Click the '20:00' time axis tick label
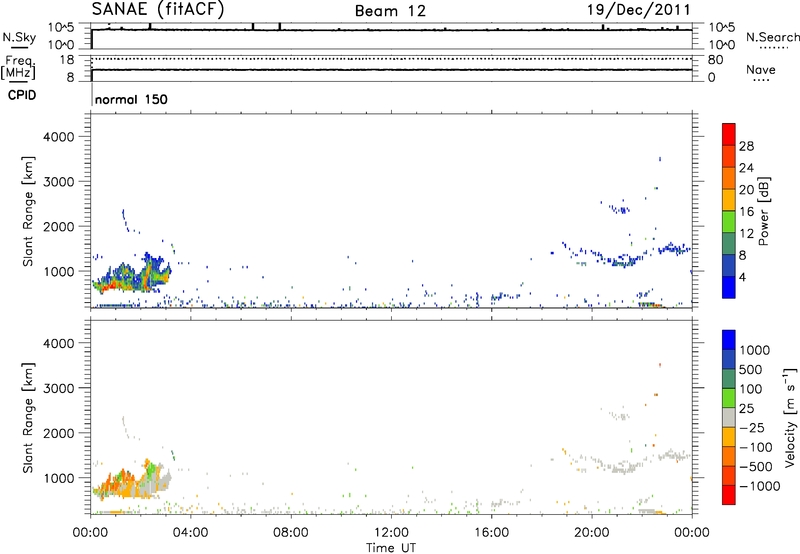This screenshot has height=554, width=800. 591,533
